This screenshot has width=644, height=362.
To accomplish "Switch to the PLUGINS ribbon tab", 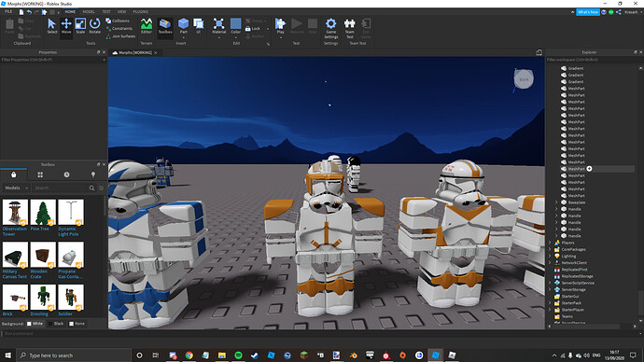I will [x=140, y=12].
